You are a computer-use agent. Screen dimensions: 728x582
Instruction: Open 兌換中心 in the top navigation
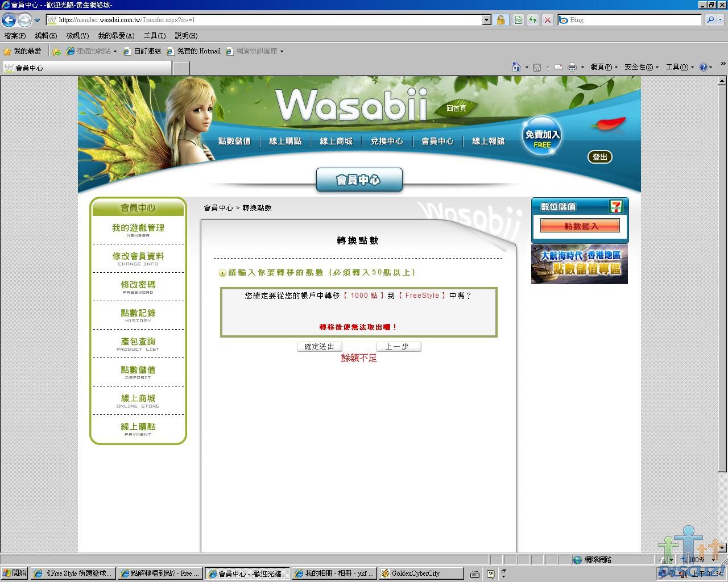[x=387, y=141]
